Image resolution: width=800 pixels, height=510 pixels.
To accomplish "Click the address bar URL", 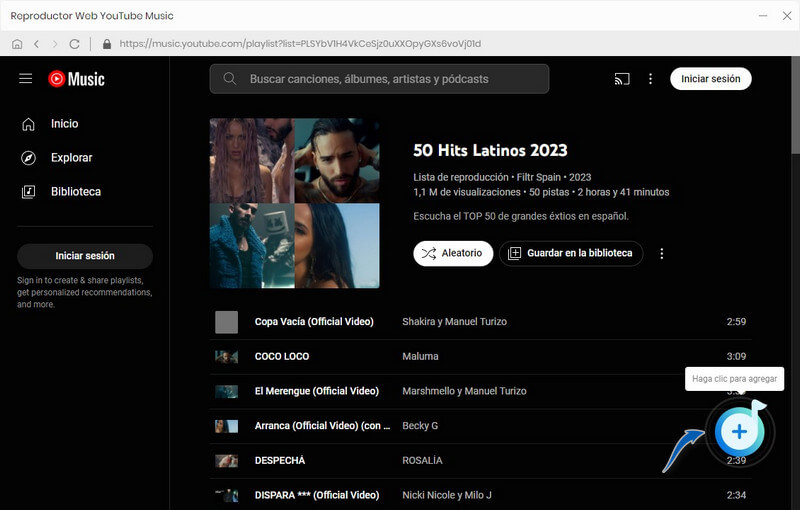I will pyautogui.click(x=300, y=44).
